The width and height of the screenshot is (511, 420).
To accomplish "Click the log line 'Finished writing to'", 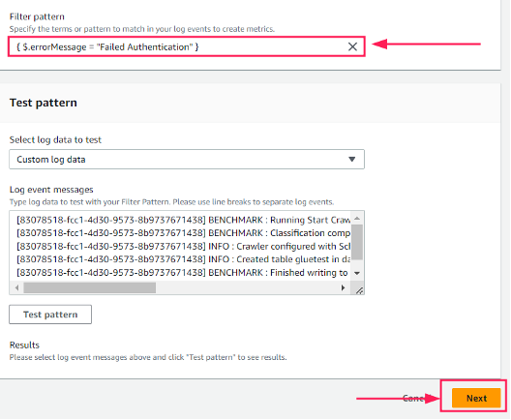I will 182,272.
